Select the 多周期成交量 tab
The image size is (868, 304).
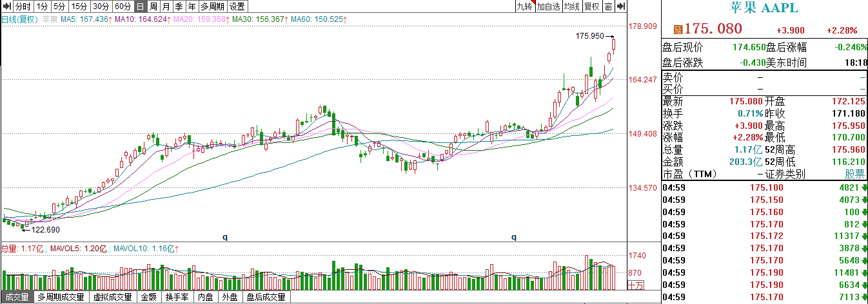coord(61,298)
